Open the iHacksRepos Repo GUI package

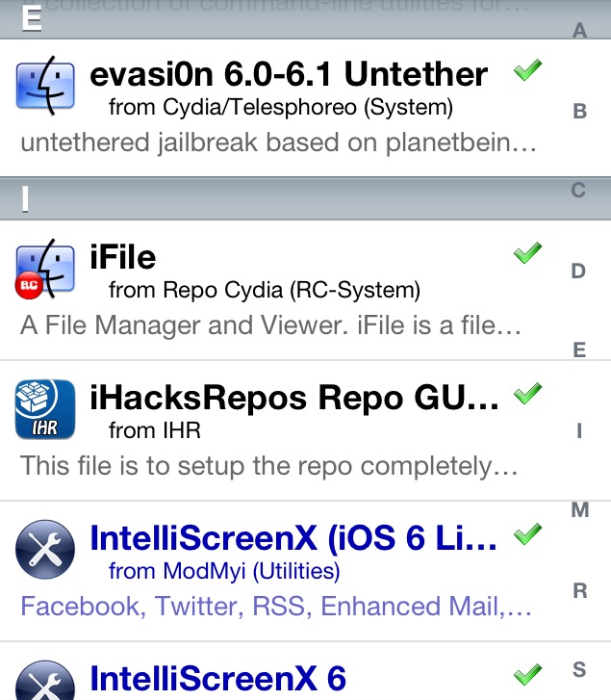click(x=293, y=398)
